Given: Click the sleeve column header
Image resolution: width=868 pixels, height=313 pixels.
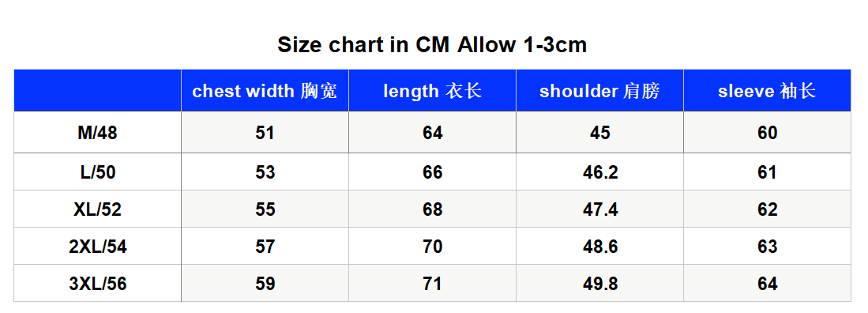Looking at the screenshot, I should [x=767, y=90].
